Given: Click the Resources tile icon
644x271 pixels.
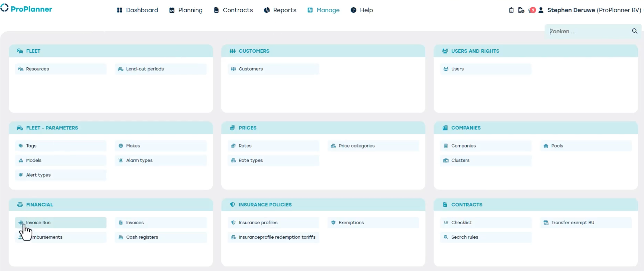Looking at the screenshot, I should 21,69.
